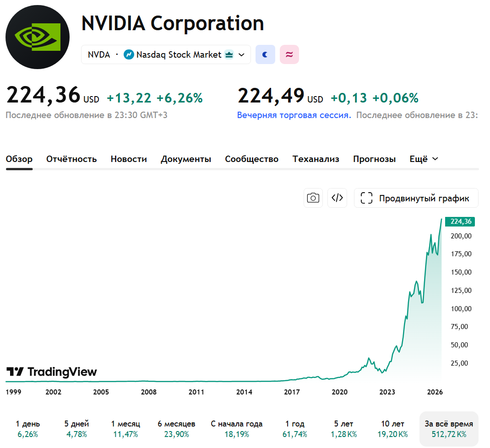The width and height of the screenshot is (490, 448).
Task: Click the 224,36 price label on chart axis
Action: [x=460, y=221]
